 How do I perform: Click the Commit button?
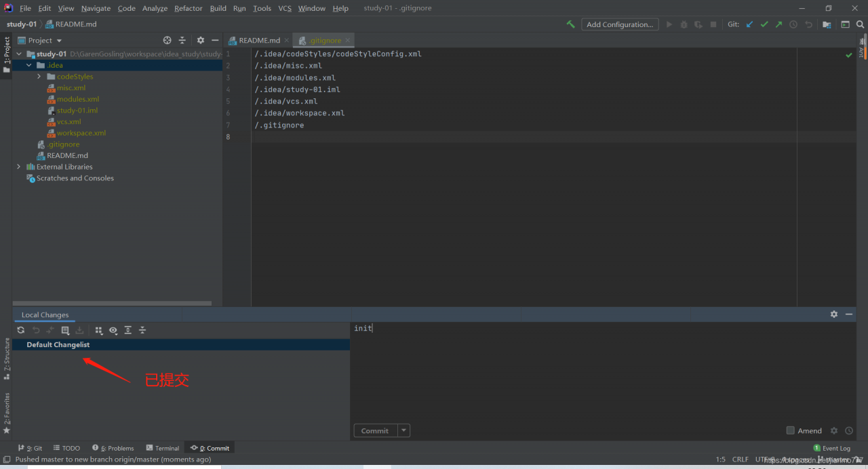click(x=374, y=430)
